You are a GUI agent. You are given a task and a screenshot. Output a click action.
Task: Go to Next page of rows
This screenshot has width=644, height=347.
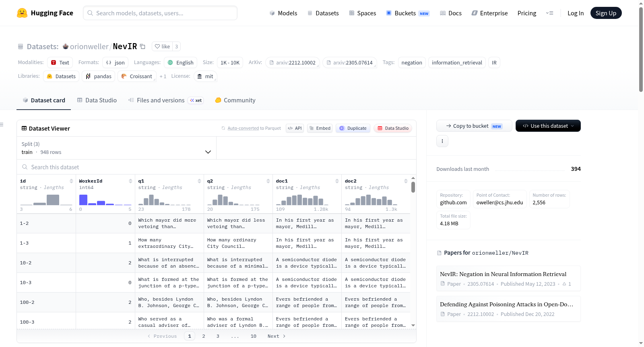click(x=277, y=336)
